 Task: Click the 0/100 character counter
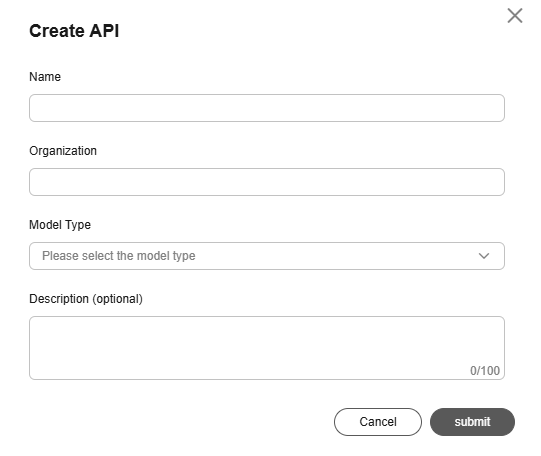[485, 371]
